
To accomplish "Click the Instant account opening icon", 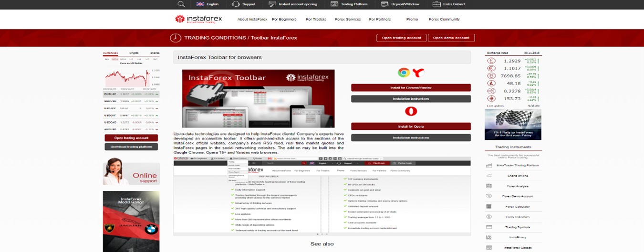I will [272, 4].
